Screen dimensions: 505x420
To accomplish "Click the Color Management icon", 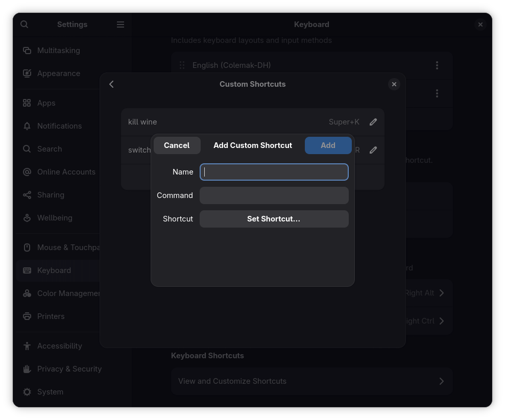I will coord(27,293).
